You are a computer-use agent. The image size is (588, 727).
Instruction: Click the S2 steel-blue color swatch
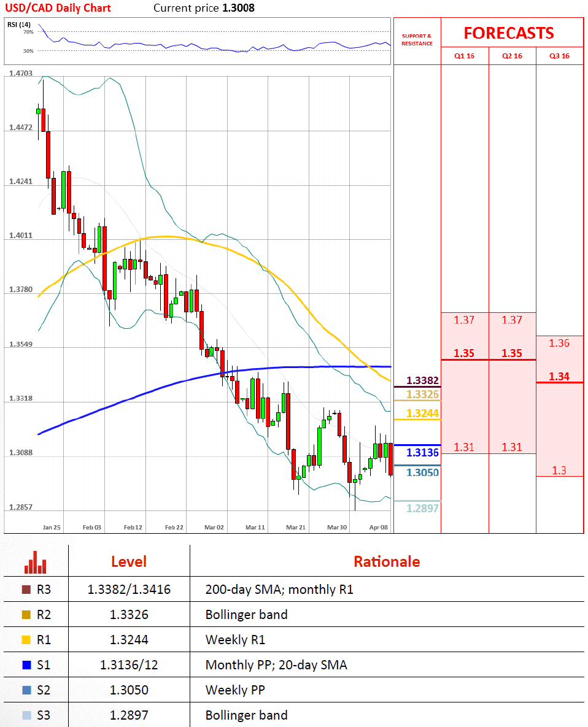coord(26,690)
